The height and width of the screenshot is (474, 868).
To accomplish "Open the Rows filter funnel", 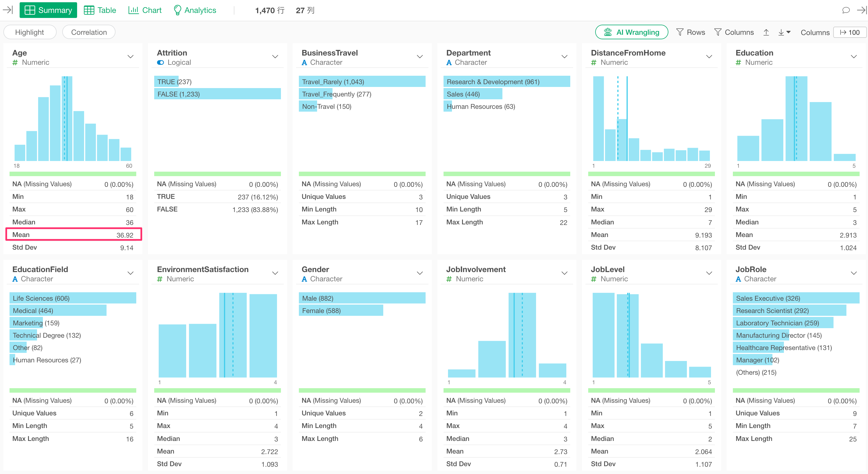I will click(691, 32).
